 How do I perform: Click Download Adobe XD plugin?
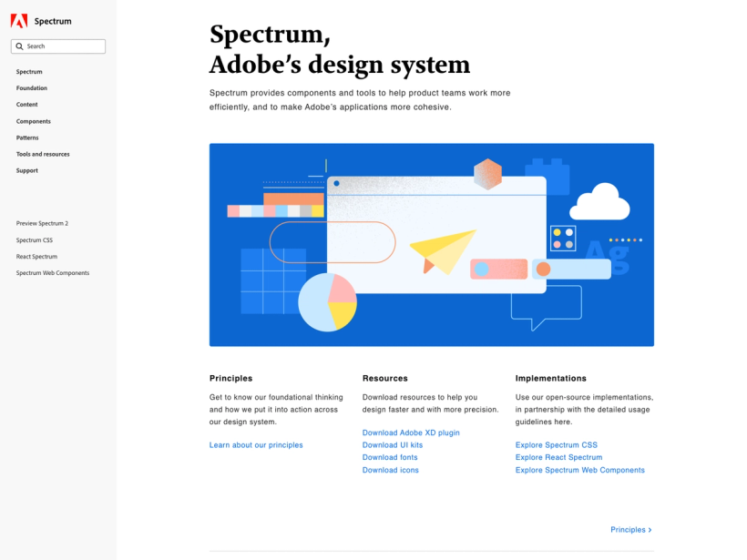(x=411, y=433)
